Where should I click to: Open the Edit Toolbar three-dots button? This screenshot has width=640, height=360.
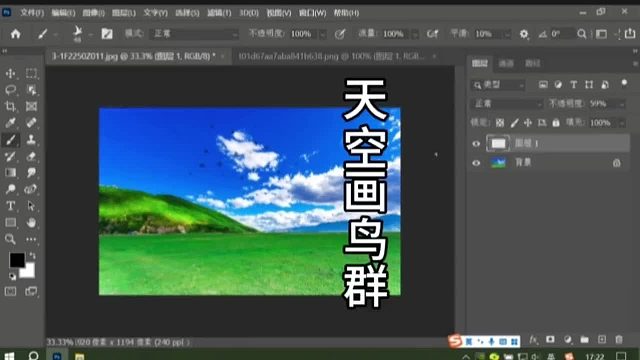[31, 239]
